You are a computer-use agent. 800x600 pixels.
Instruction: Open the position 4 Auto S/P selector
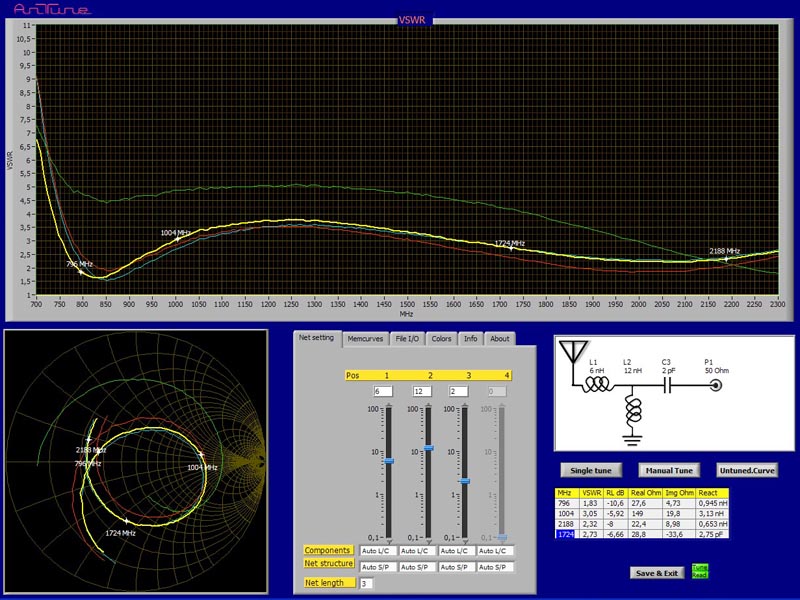point(495,567)
